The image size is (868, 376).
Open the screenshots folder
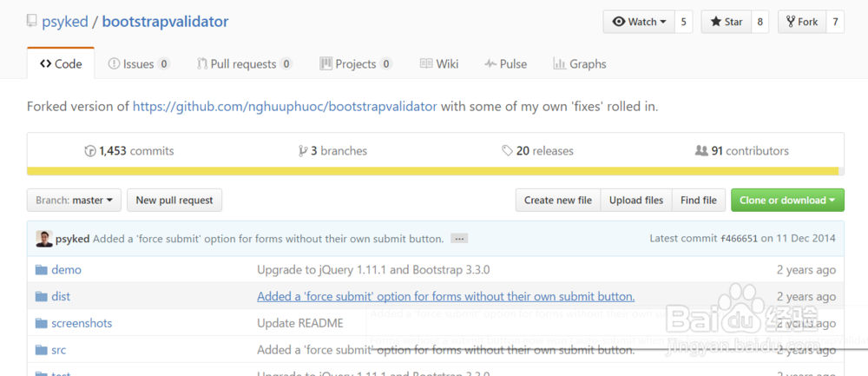click(82, 323)
